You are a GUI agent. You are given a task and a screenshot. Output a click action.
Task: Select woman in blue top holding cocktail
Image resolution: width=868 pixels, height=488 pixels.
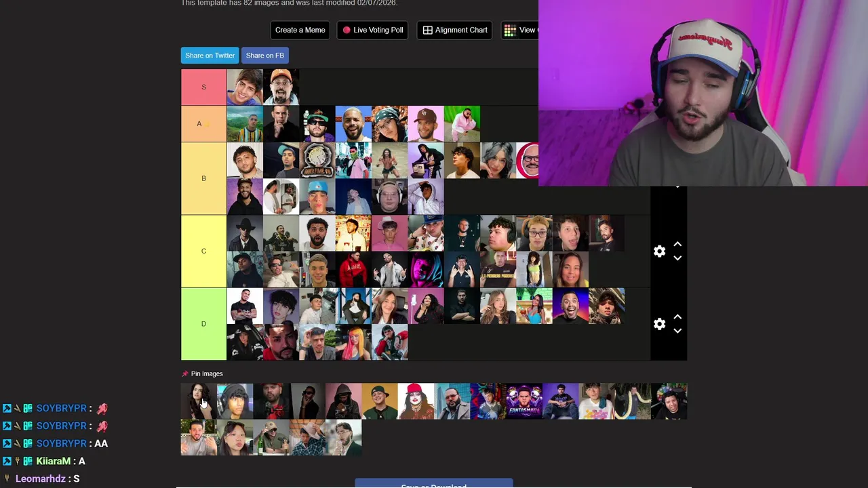(534, 306)
